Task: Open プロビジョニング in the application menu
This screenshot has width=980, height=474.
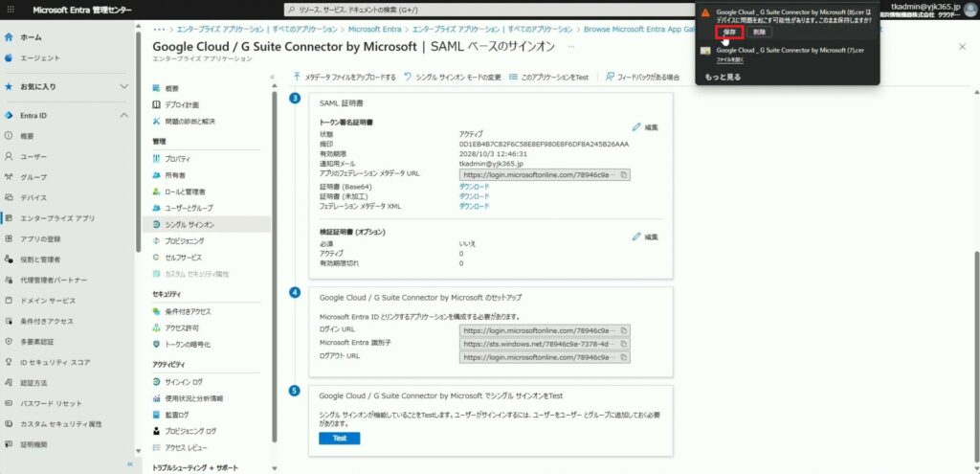Action: [x=184, y=240]
